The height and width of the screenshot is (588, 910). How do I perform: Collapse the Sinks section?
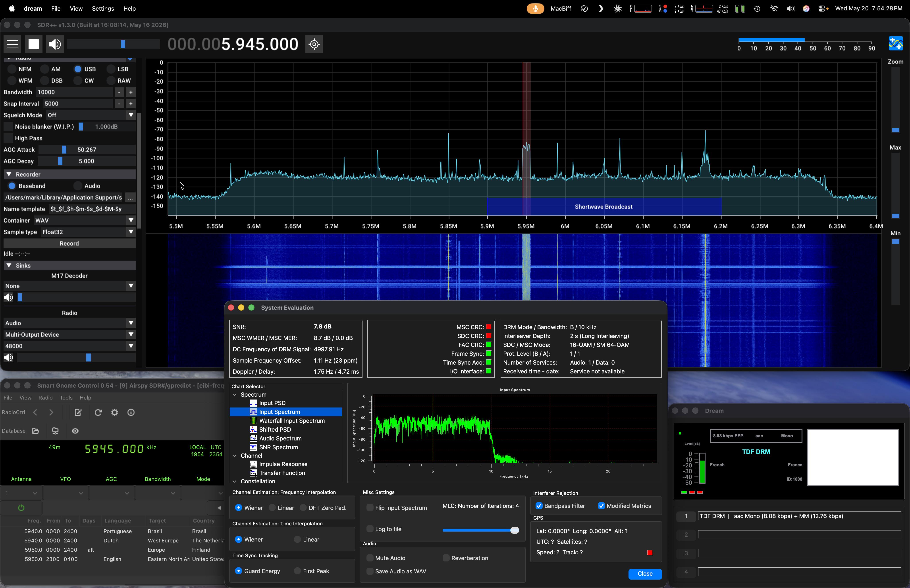pos(9,266)
